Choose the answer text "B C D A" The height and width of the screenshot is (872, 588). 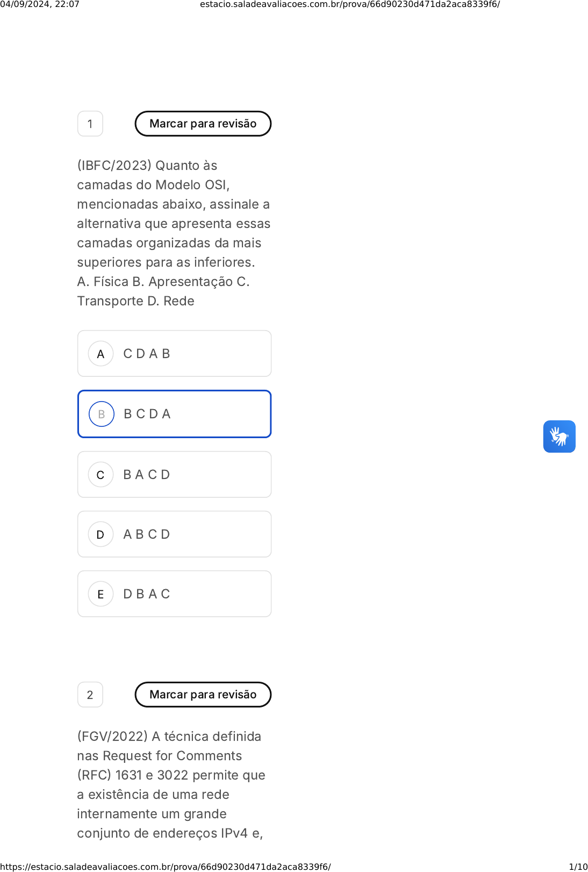coord(147,414)
